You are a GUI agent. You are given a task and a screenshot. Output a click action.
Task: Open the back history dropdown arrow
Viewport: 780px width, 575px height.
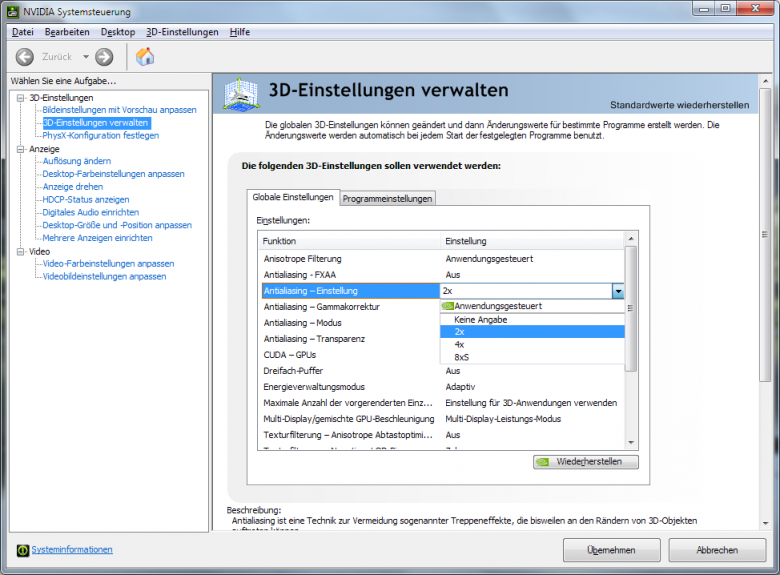[x=86, y=57]
